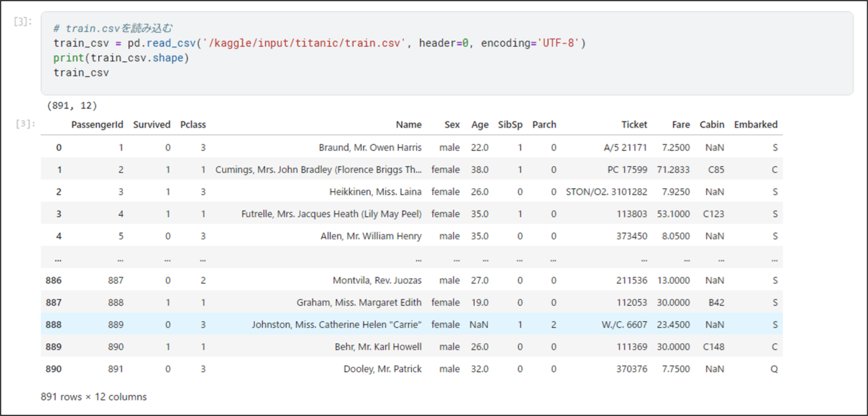Select ticket 'STON/O2. 3101282'
The image size is (868, 416).
click(606, 192)
